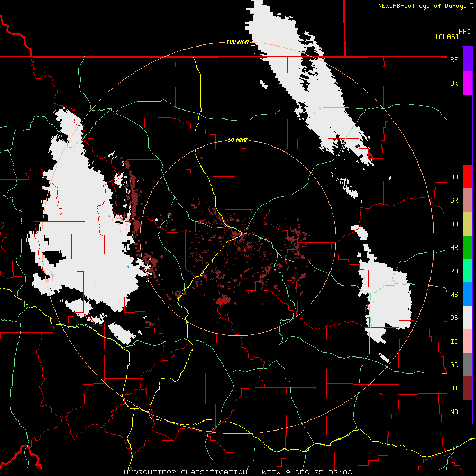Click the UK legend label
Screen dimensions: 476x476
[454, 83]
